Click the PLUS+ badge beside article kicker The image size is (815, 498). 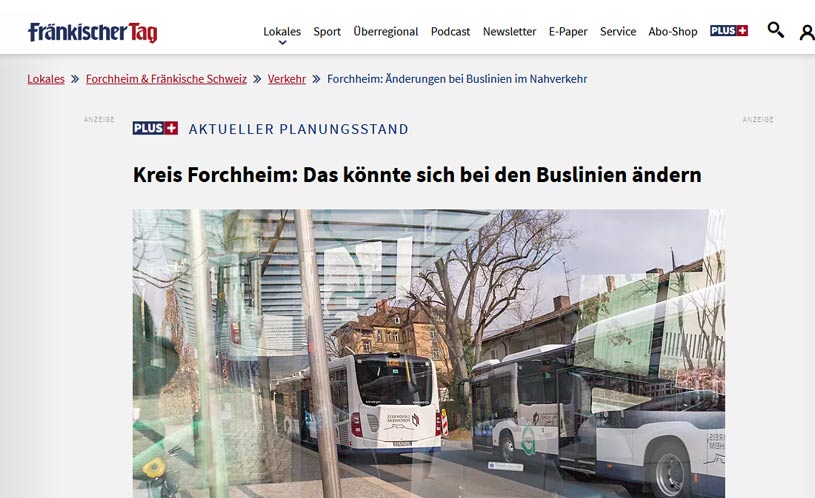(155, 128)
